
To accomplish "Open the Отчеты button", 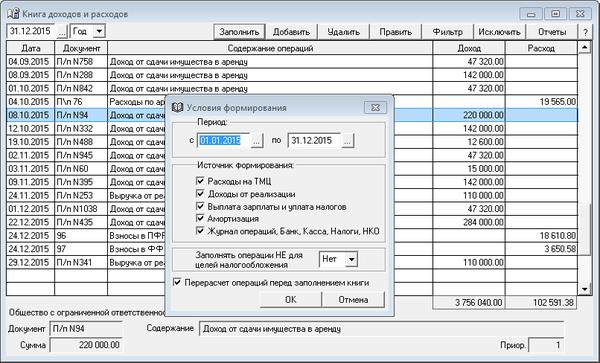I will tap(552, 32).
